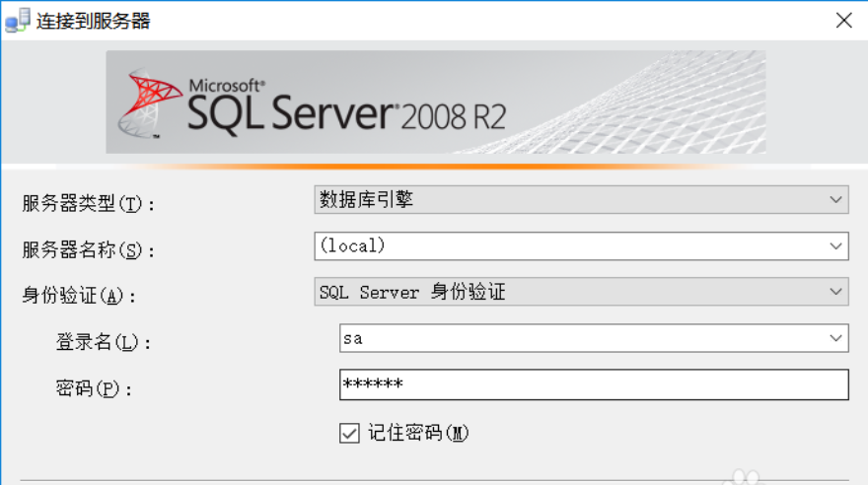This screenshot has height=485, width=868.
Task: Expand the 服务器名称 (local) combo box arrow
Action: [835, 246]
